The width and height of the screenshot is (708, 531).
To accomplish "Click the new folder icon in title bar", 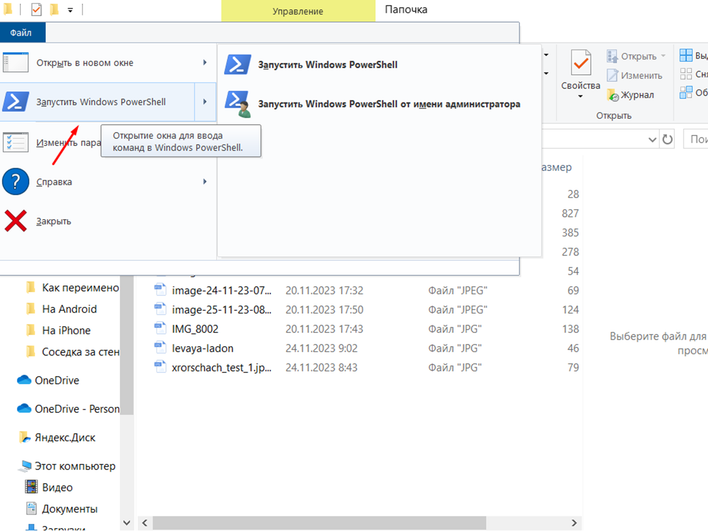I will pos(54,9).
